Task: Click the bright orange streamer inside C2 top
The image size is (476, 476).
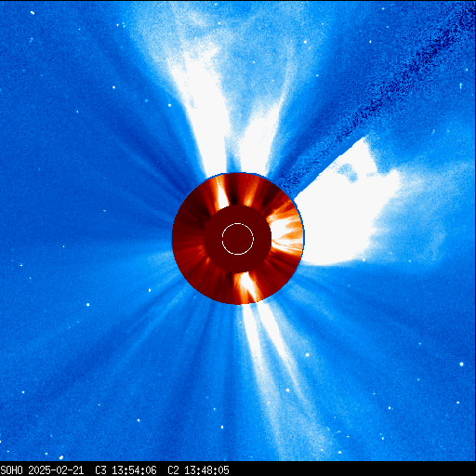Action: (x=222, y=192)
